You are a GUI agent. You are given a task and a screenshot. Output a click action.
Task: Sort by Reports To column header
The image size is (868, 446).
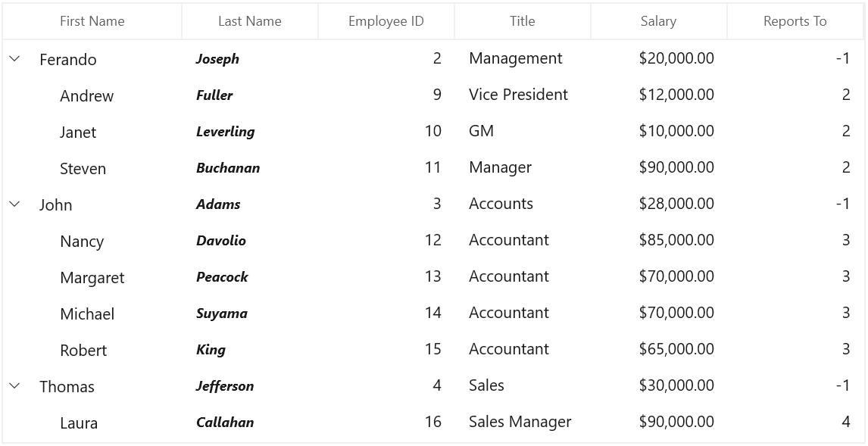795,21
